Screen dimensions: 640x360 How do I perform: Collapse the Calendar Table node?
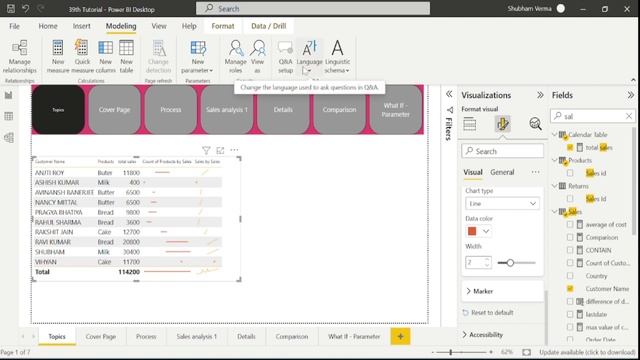point(555,134)
